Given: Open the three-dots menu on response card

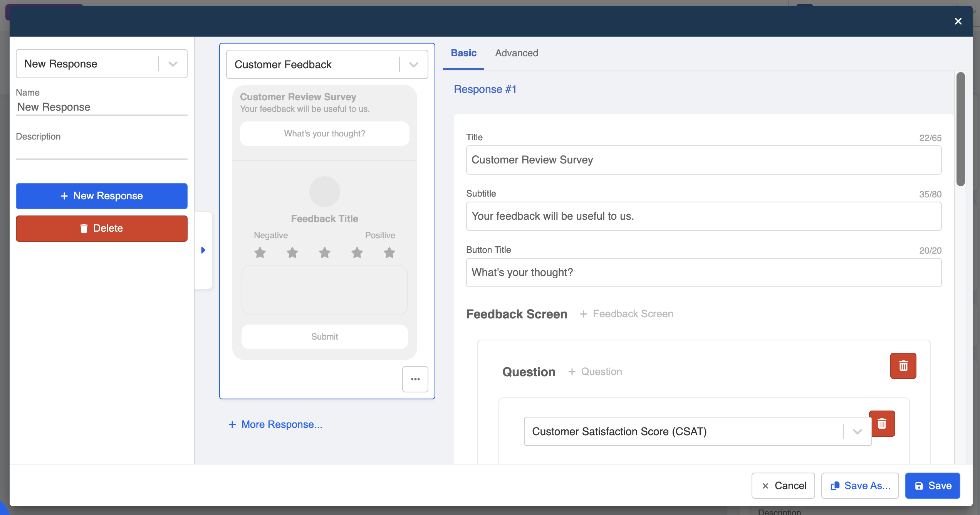Looking at the screenshot, I should 415,379.
